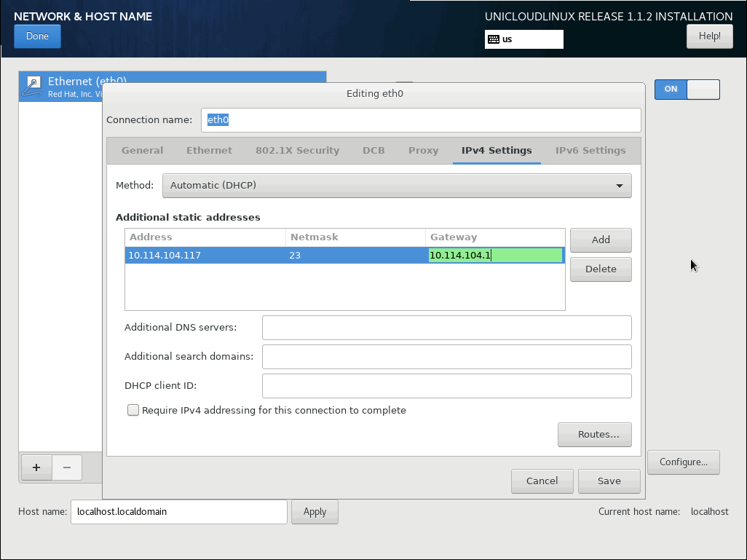Open the Routes... dialog

[595, 435]
